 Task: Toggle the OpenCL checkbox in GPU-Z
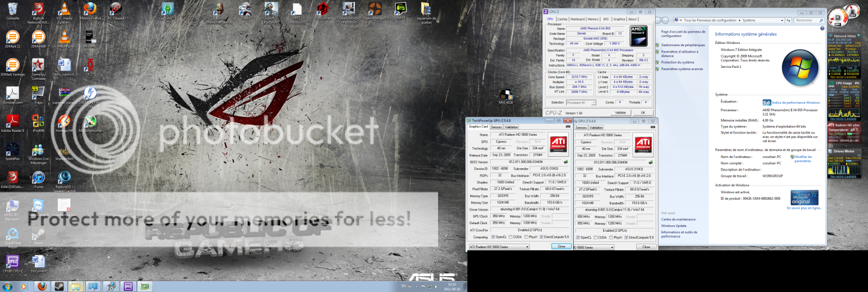(493, 237)
